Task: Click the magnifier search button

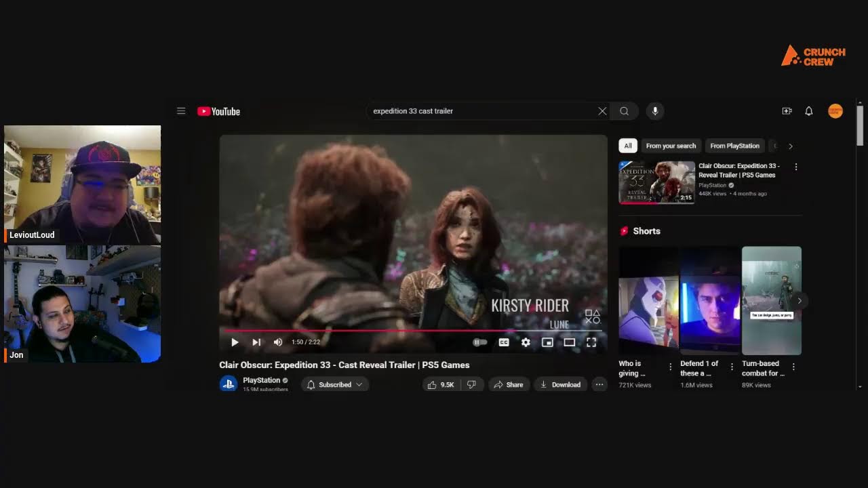Action: [x=624, y=111]
